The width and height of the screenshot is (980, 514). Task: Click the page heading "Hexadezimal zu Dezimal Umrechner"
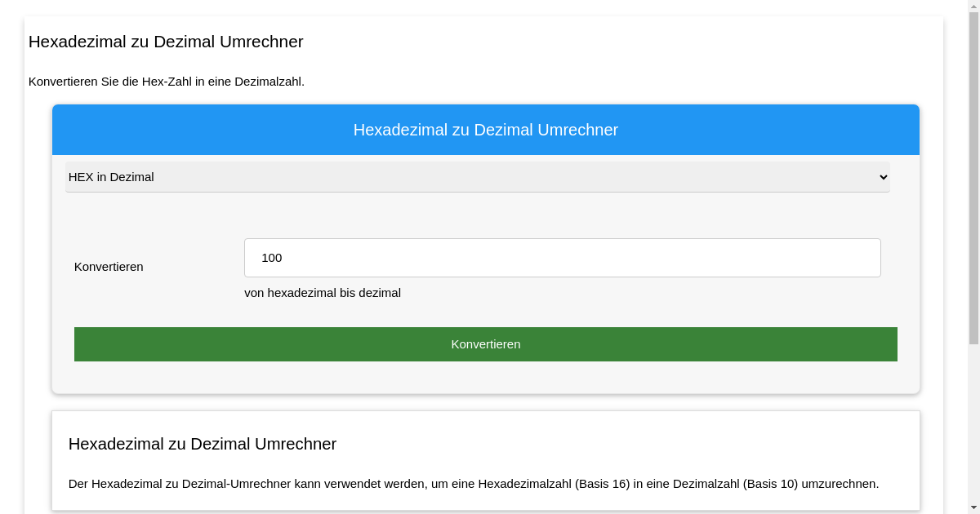pyautogui.click(x=166, y=42)
